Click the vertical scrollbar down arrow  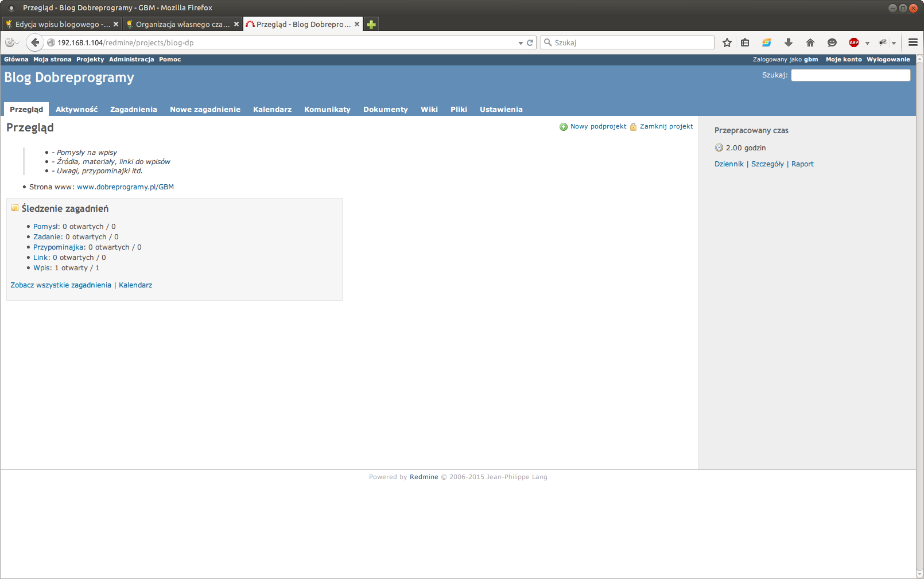[920, 574]
